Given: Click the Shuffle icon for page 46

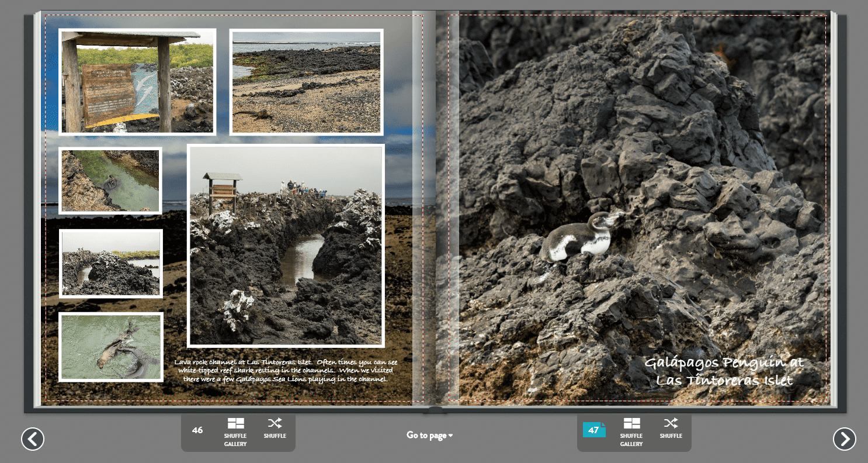Looking at the screenshot, I should point(275,428).
